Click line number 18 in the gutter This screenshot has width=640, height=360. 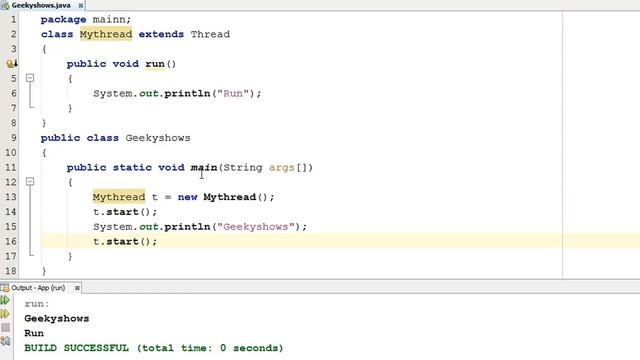11,271
